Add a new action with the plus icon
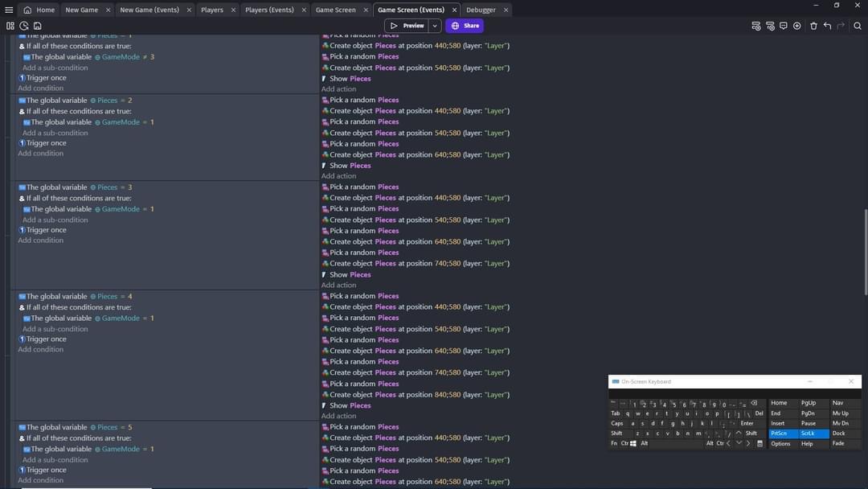868x489 pixels. pyautogui.click(x=797, y=25)
